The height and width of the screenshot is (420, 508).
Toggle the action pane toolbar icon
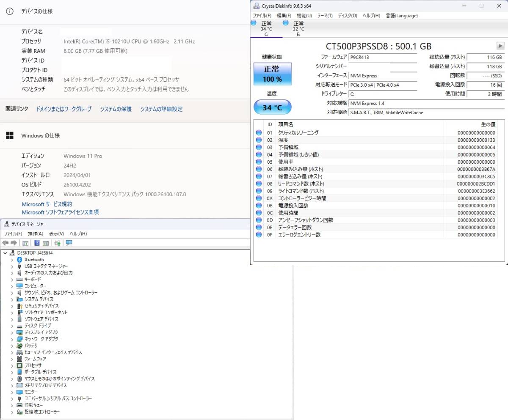(x=46, y=243)
